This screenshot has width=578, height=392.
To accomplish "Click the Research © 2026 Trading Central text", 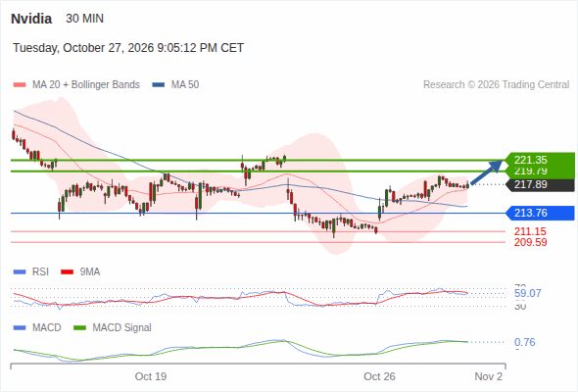I will [496, 85].
